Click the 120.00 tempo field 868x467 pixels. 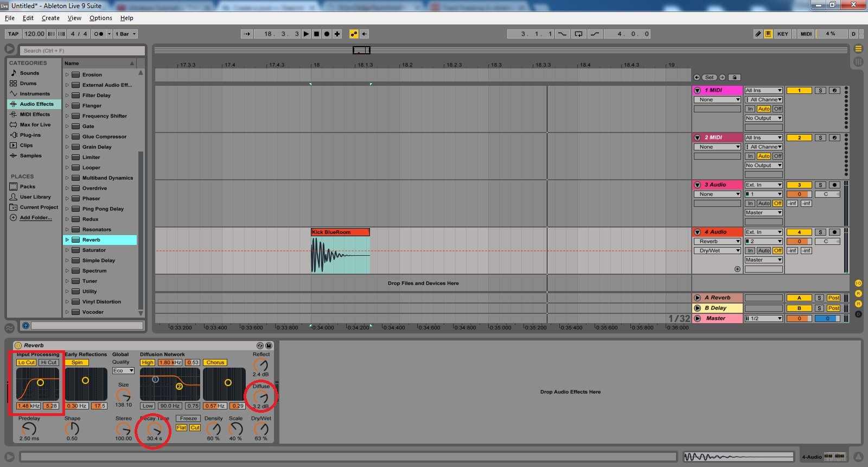click(34, 34)
